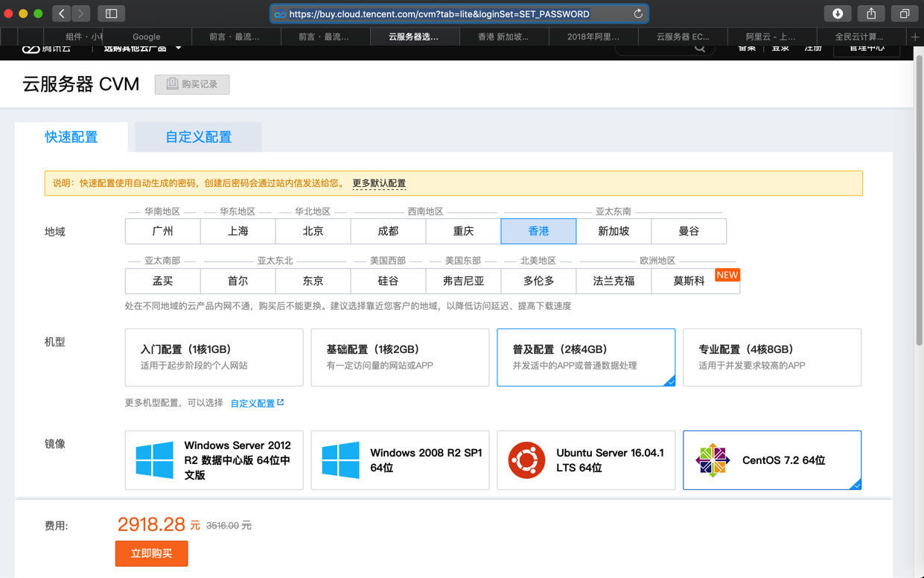Reload the page with the refresh icon
Image resolution: width=924 pixels, height=578 pixels.
pos(638,13)
